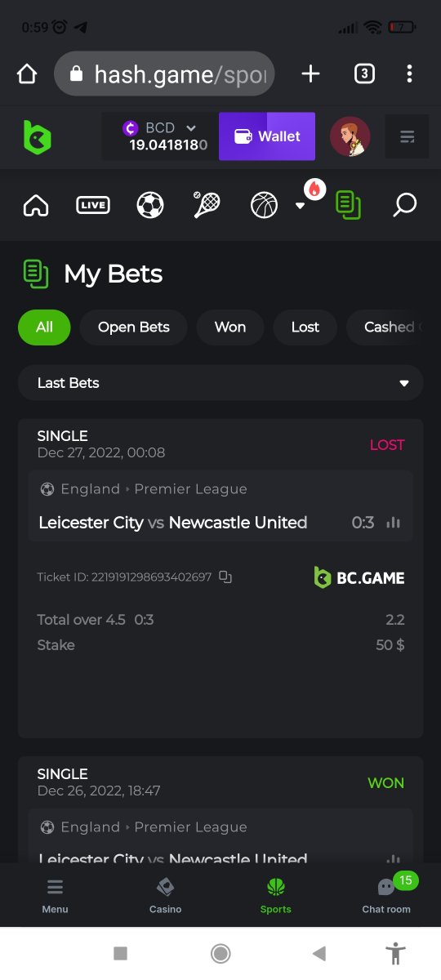This screenshot has height=980, width=441.
Task: Open the Casino section in bottom navigation
Action: 165,895
